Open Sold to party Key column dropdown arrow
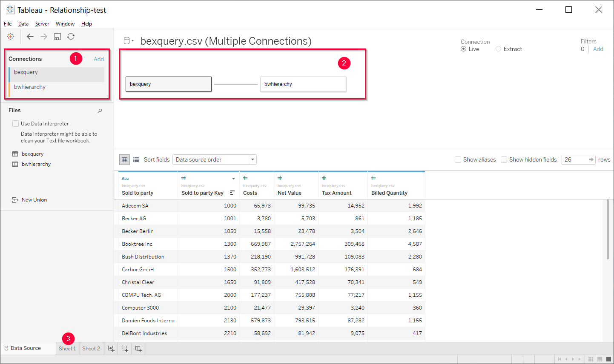614x364 pixels. click(233, 179)
